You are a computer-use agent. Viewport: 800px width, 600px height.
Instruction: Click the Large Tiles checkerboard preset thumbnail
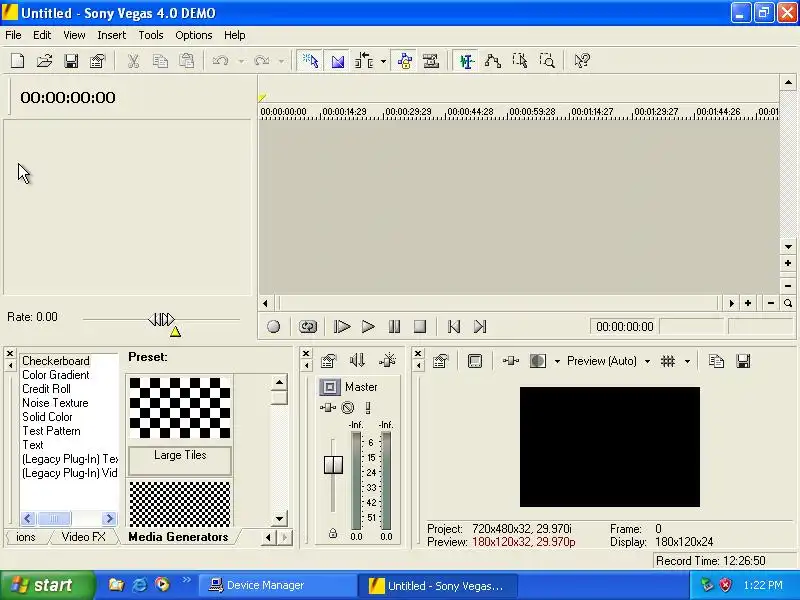(180, 408)
